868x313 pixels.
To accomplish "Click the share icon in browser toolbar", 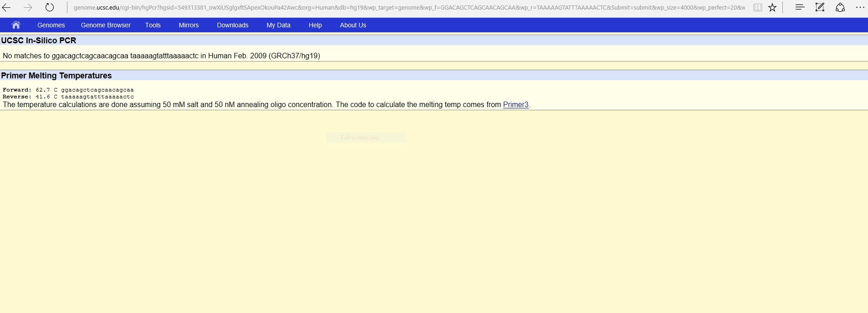I will (x=840, y=7).
